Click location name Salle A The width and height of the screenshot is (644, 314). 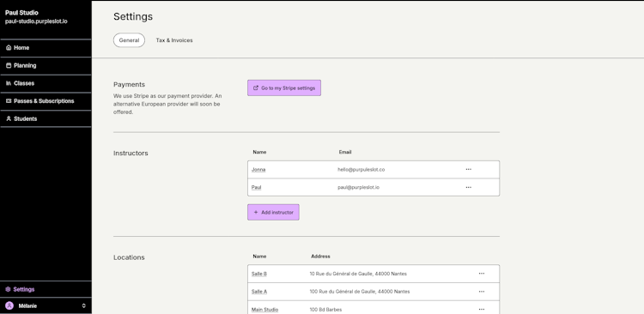coord(259,292)
